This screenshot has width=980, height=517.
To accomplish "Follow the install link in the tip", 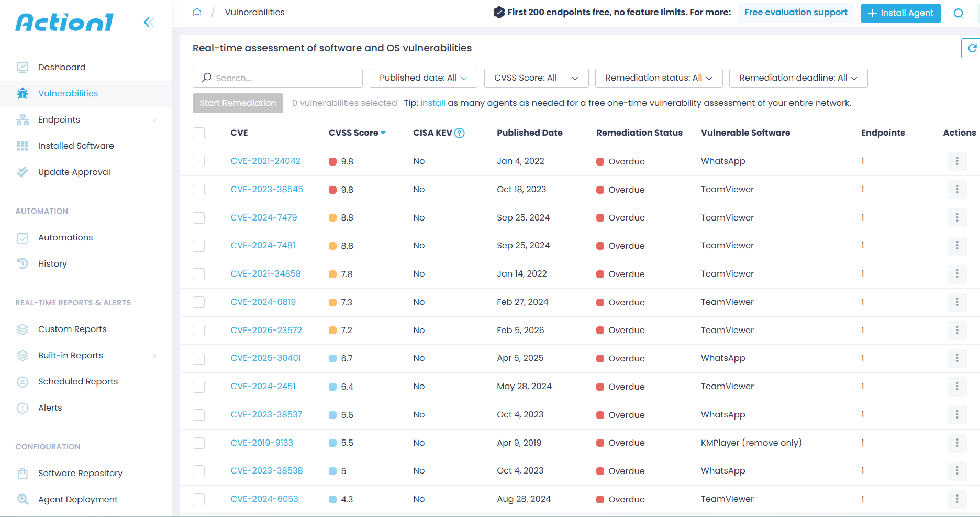I will (433, 103).
